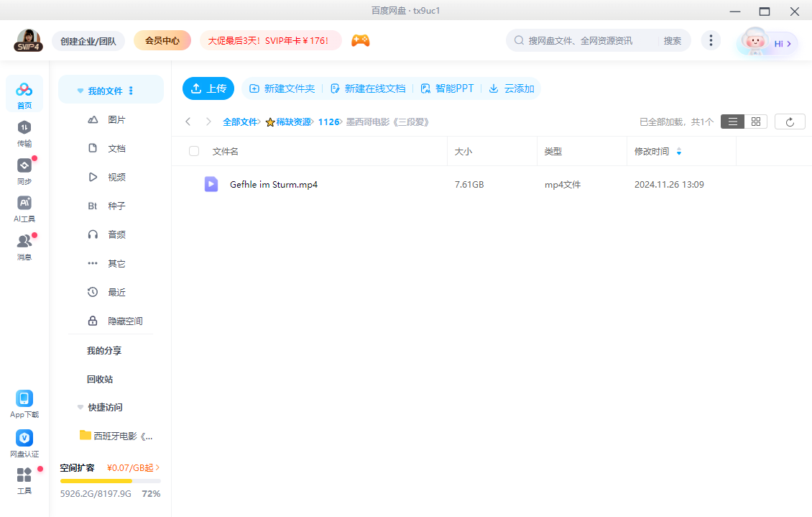Click 新建在线文档 new online document
The image size is (812, 517).
(368, 88)
